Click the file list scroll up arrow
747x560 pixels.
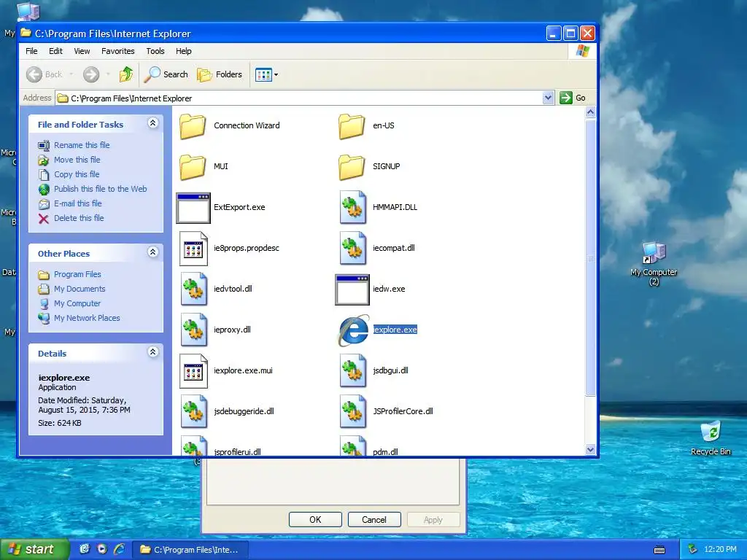pyautogui.click(x=590, y=112)
